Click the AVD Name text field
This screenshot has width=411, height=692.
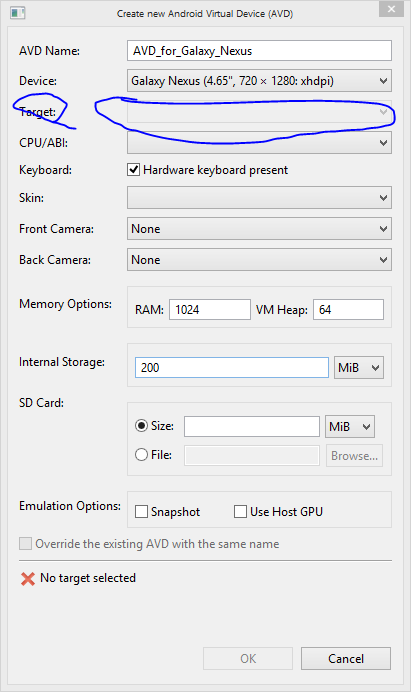coord(259,51)
